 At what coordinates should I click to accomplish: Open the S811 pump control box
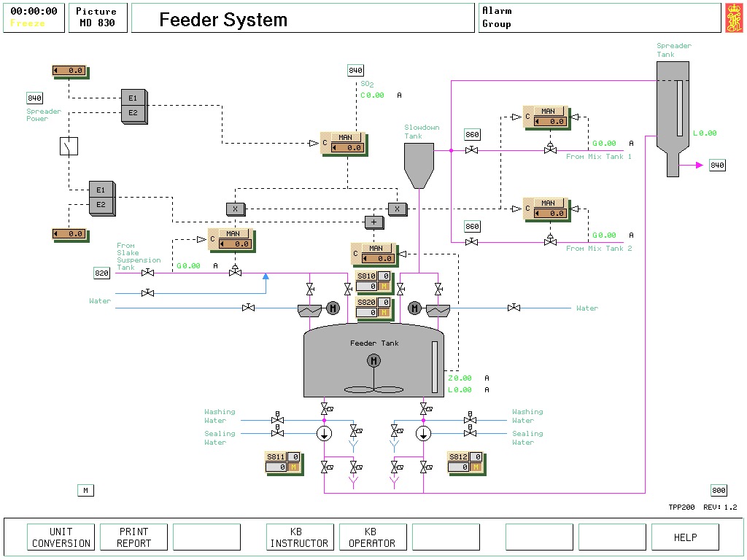click(283, 462)
